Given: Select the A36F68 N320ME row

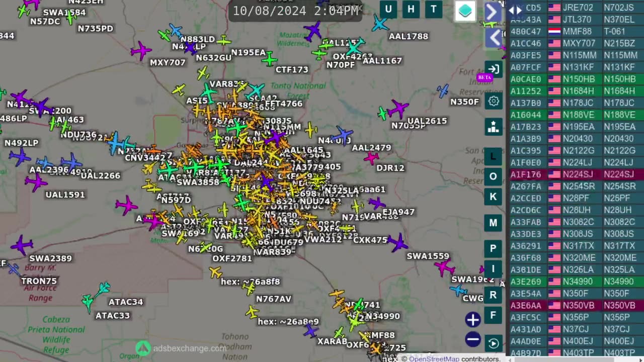Looking at the screenshot, I should 576,258.
